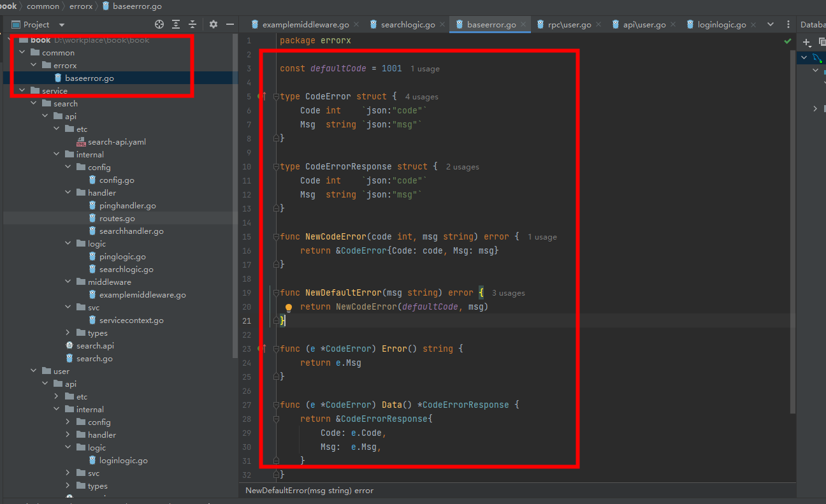Expand all nodes in Project tree

(176, 24)
